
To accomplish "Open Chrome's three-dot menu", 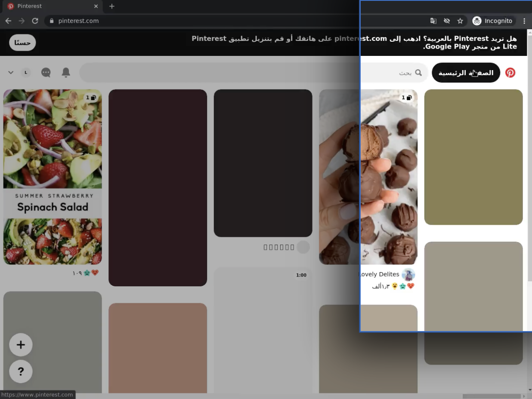I will pyautogui.click(x=524, y=21).
